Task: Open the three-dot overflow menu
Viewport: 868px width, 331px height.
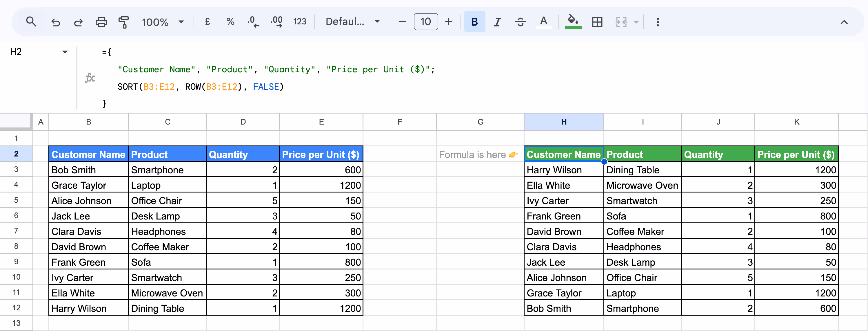Action: click(x=657, y=21)
